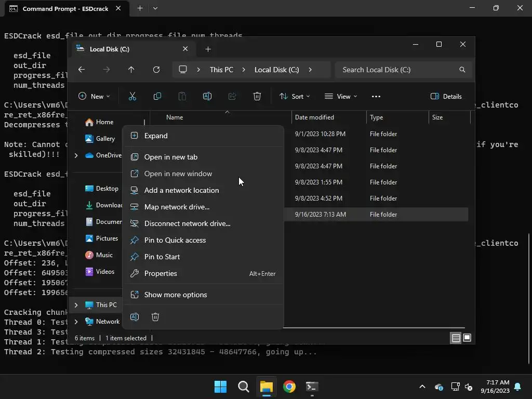Screen dimensions: 532x399
Task: Click the Share icon in Explorer toolbar
Action: pyautogui.click(x=232, y=96)
